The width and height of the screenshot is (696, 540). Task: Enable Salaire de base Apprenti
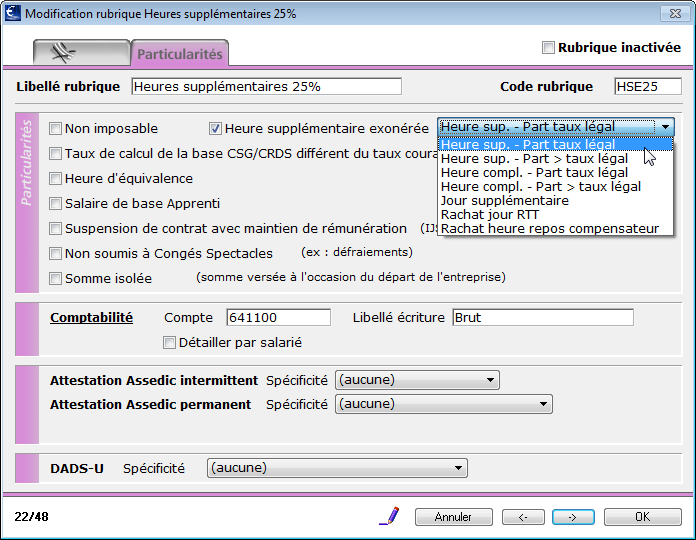point(55,204)
